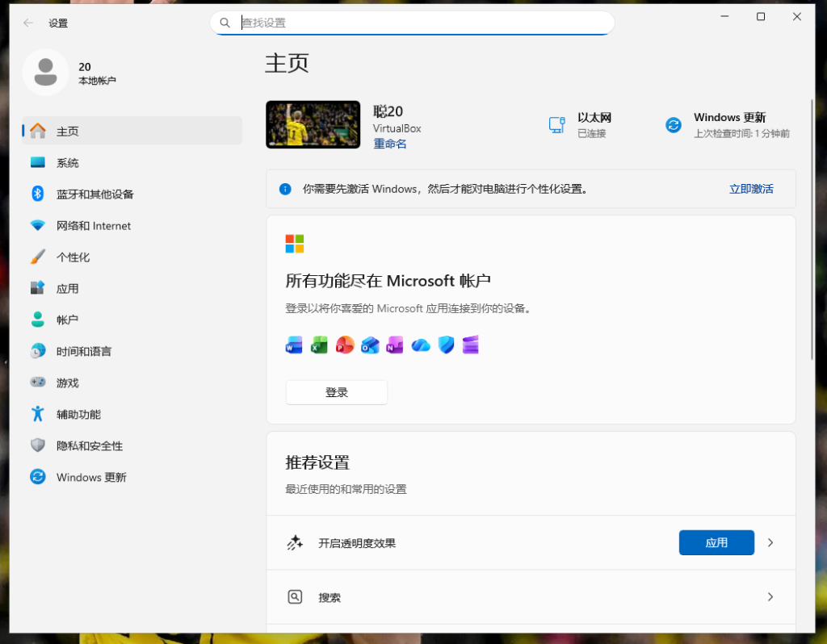
Task: Click the gamepad icon for 游戏
Action: coord(38,382)
